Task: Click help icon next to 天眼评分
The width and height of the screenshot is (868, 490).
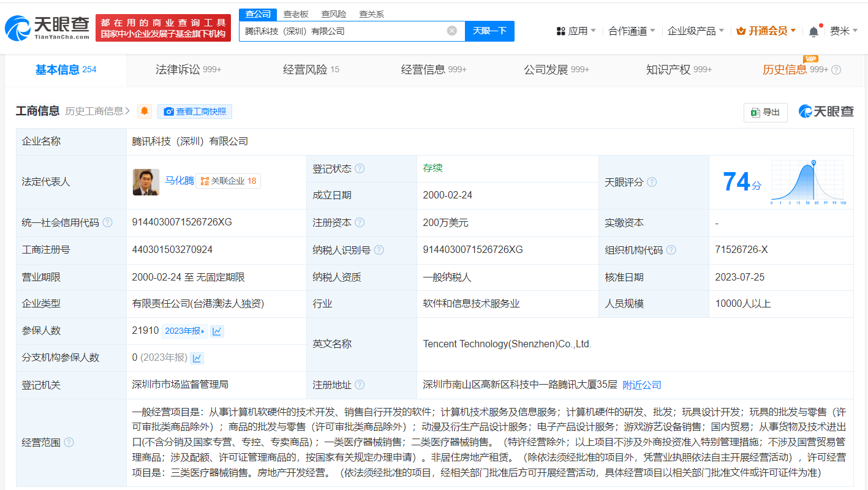Action: pyautogui.click(x=652, y=182)
